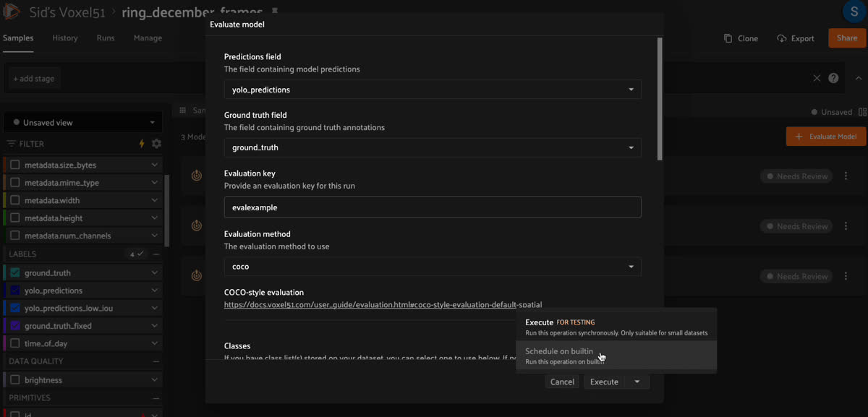Image resolution: width=868 pixels, height=417 pixels.
Task: Open the user avatar account menu
Action: (x=856, y=11)
